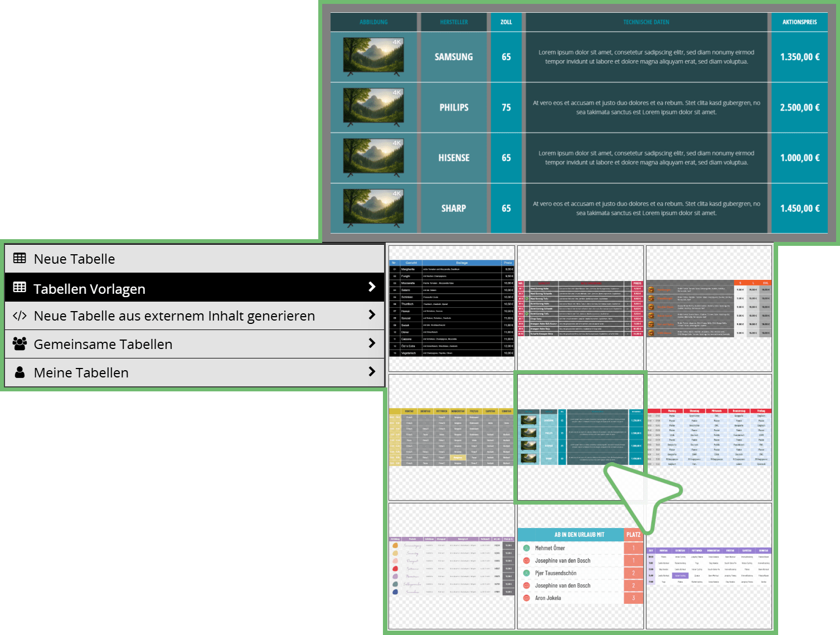Viewport: 840px width, 635px height.
Task: Click the 65 inch value in the SAMSUNG row
Action: 506,57
